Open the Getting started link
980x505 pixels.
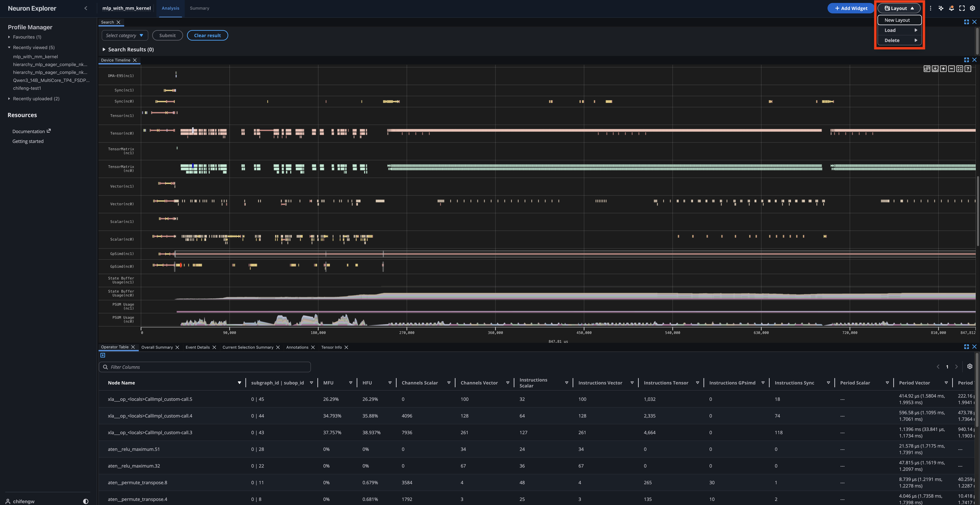[x=28, y=141]
